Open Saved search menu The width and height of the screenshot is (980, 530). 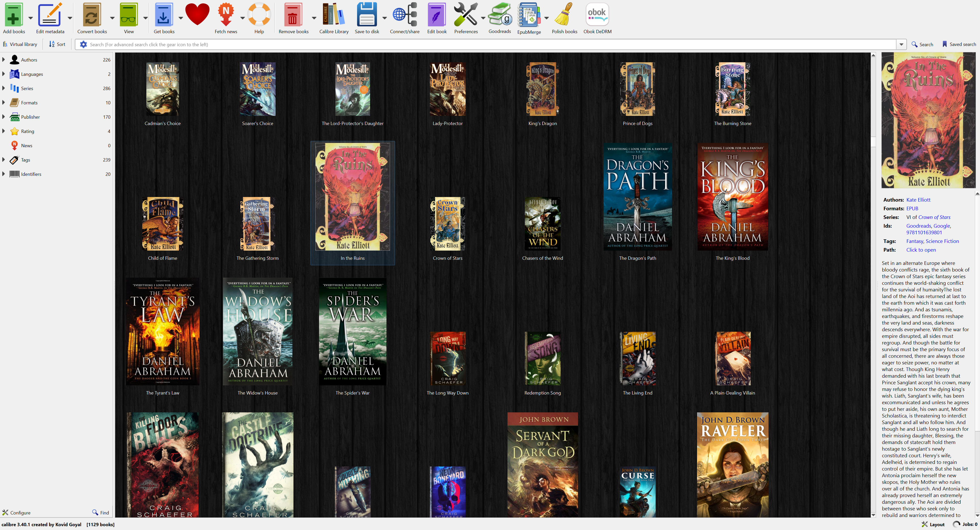click(x=959, y=44)
